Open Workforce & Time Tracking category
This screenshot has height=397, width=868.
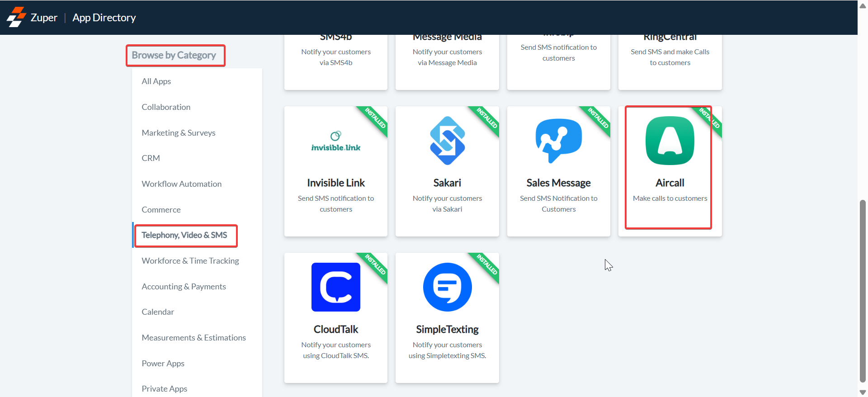190,261
